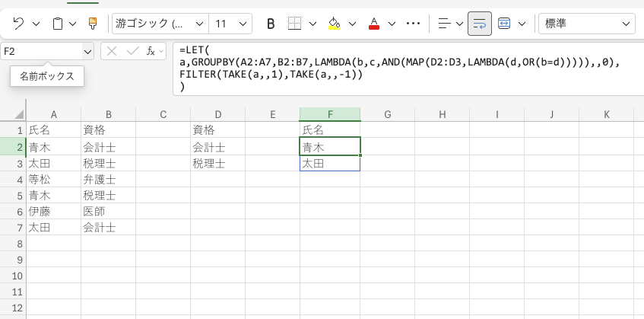The image size is (644, 319).
Task: Click the red font color icon
Action: pos(374,24)
